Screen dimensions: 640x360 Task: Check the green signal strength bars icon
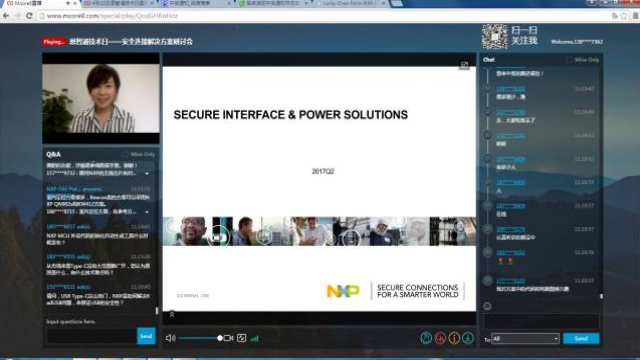255,338
